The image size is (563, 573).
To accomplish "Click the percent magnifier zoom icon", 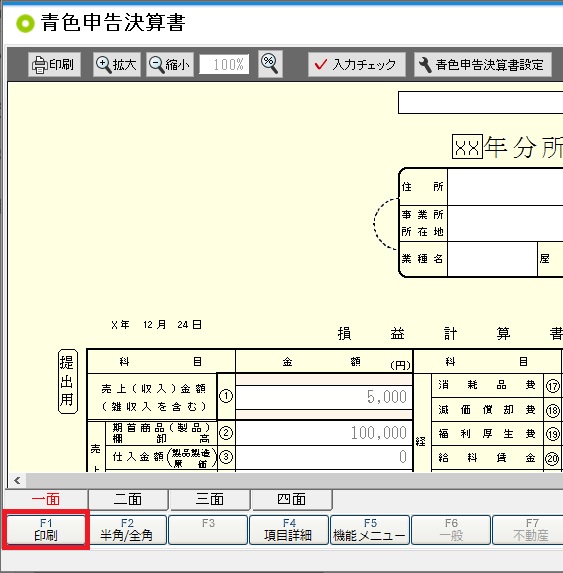I will (270, 64).
